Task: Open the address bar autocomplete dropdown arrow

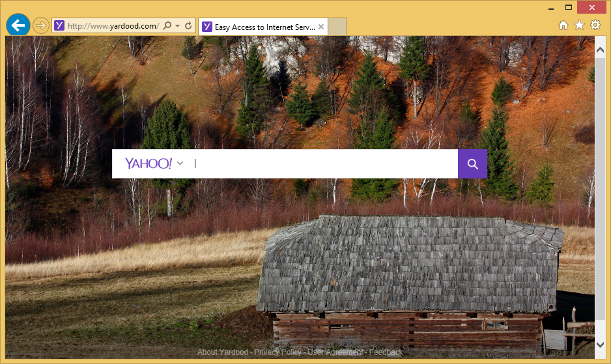Action: click(178, 26)
